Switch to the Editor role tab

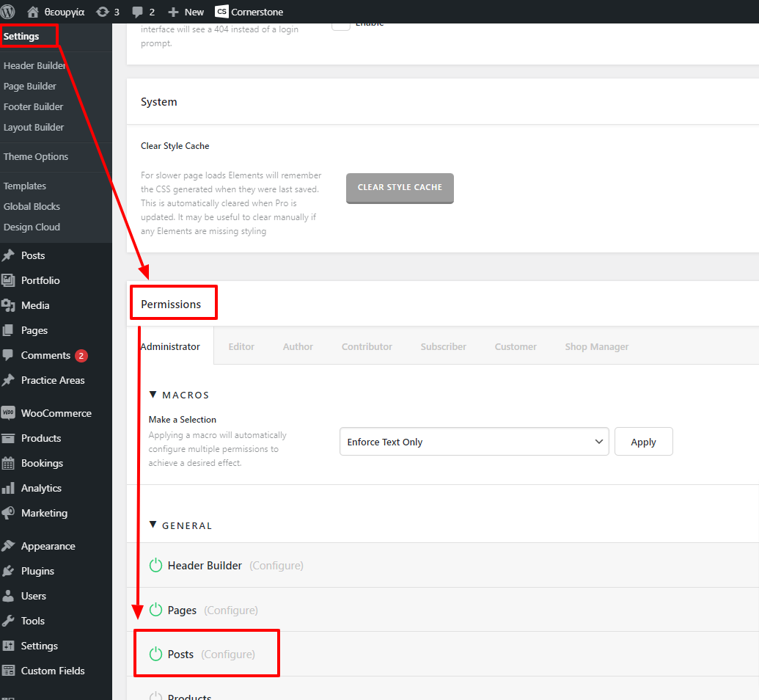(x=241, y=346)
